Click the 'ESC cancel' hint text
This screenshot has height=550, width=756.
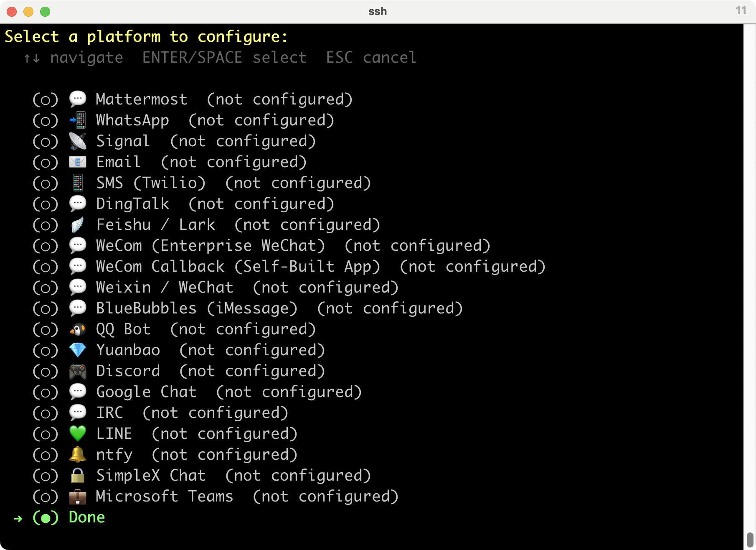(371, 57)
